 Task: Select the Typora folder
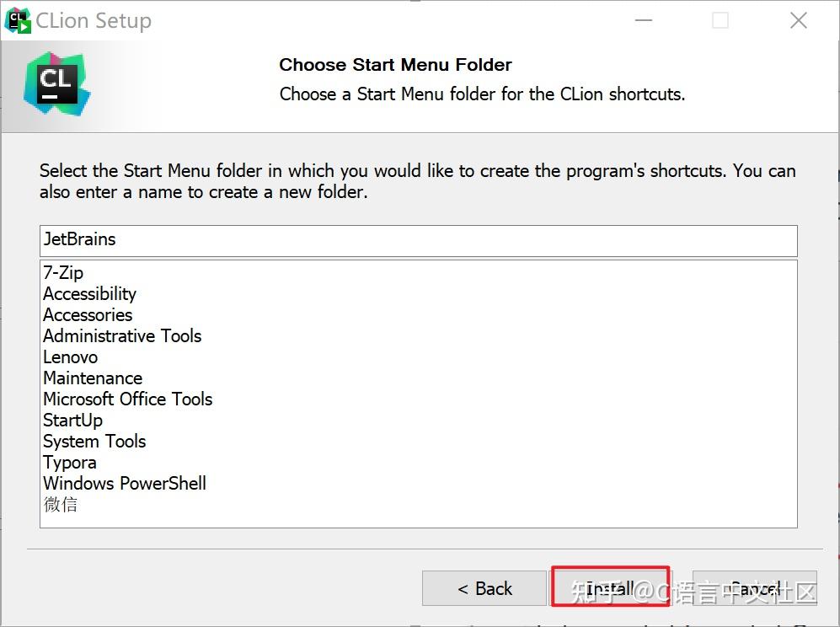pos(70,463)
